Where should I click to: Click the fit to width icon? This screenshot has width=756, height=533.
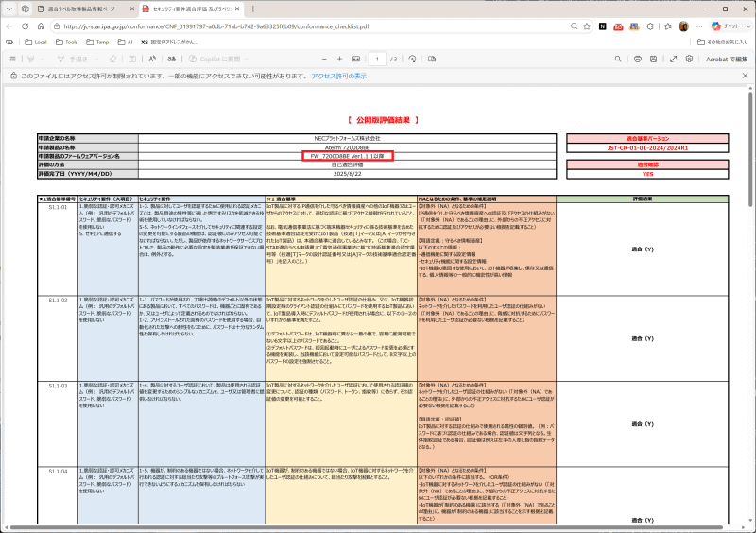(356, 59)
